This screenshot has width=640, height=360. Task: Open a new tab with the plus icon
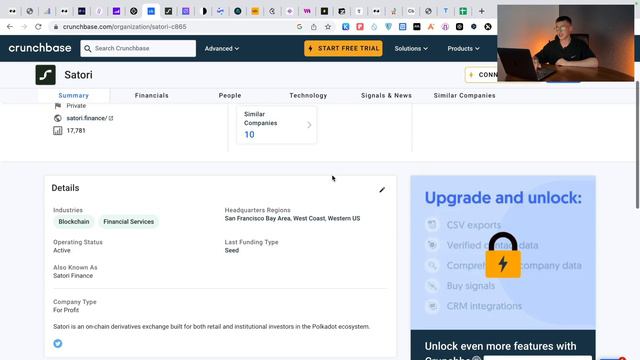(482, 11)
